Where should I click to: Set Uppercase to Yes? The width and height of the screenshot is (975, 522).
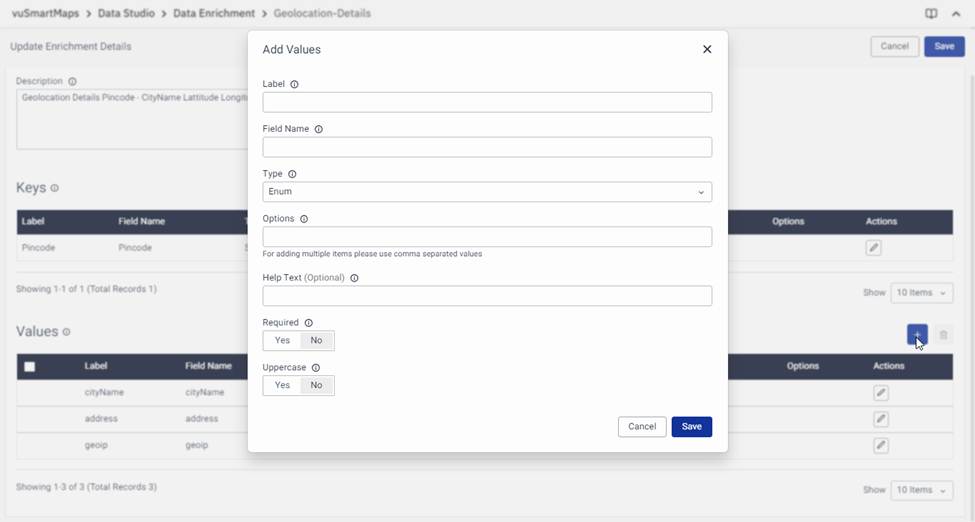282,385
